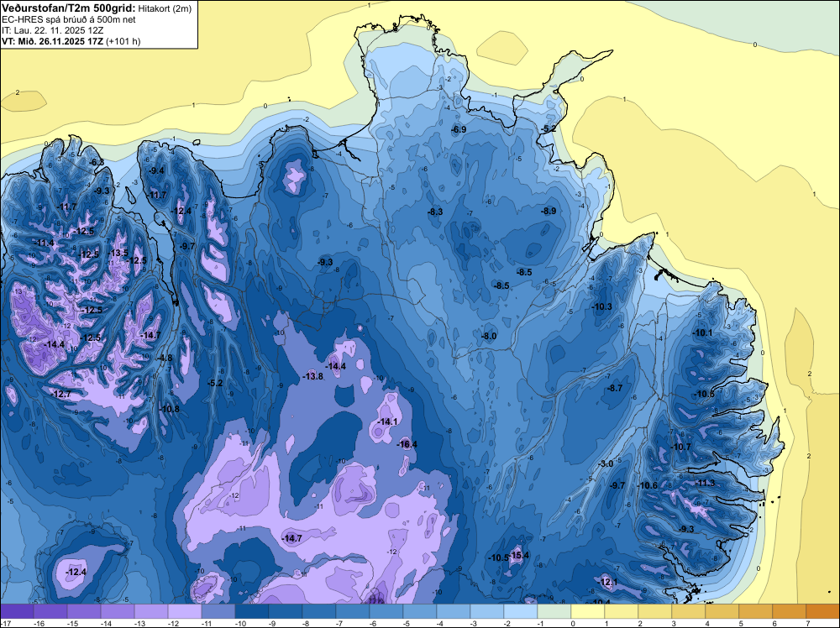This screenshot has height=628, width=840.
Task: Select the legend color swatch labeled 3
Action: [x=689, y=611]
